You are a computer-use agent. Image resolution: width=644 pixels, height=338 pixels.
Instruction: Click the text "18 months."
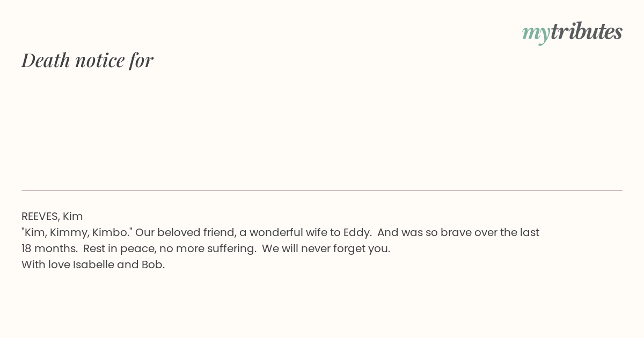(49, 248)
